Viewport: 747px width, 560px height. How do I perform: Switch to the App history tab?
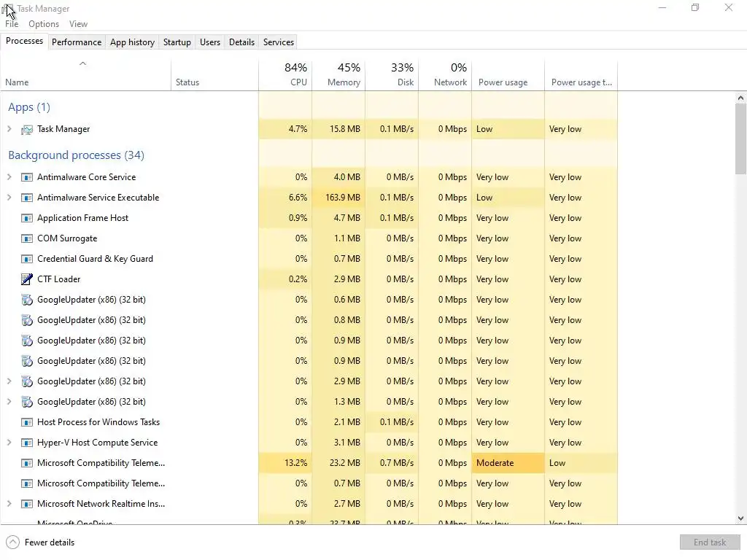133,42
